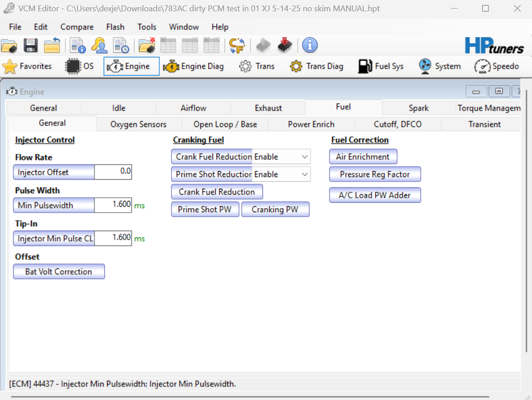The image size is (532, 400).
Task: Open Favorites with the star icon
Action: tap(27, 67)
